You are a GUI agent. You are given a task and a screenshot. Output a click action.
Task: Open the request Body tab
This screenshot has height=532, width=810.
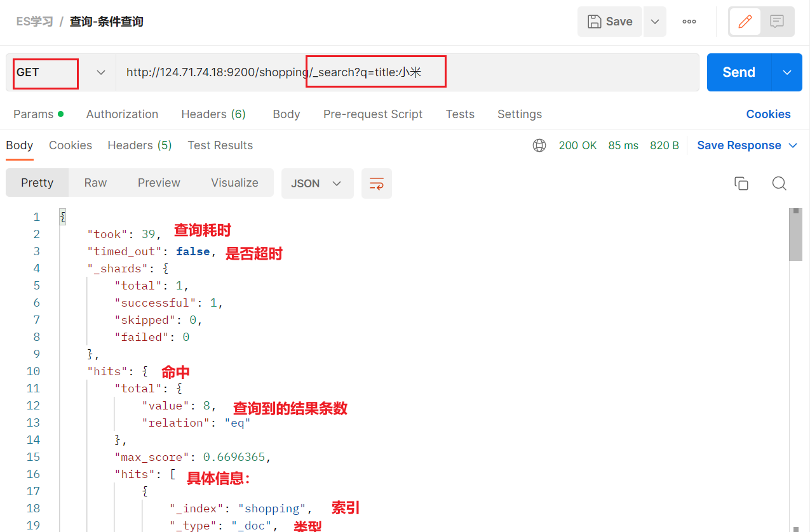coord(287,114)
